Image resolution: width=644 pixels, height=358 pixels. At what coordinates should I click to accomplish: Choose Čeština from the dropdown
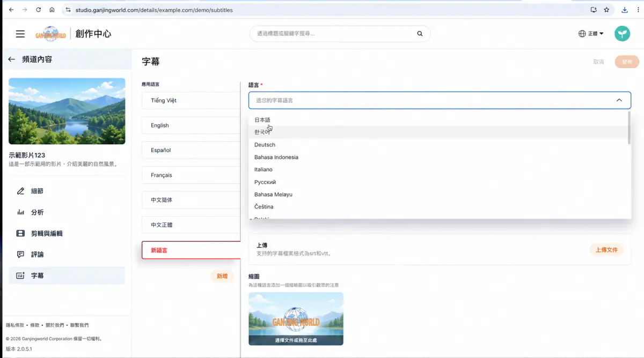(440, 207)
